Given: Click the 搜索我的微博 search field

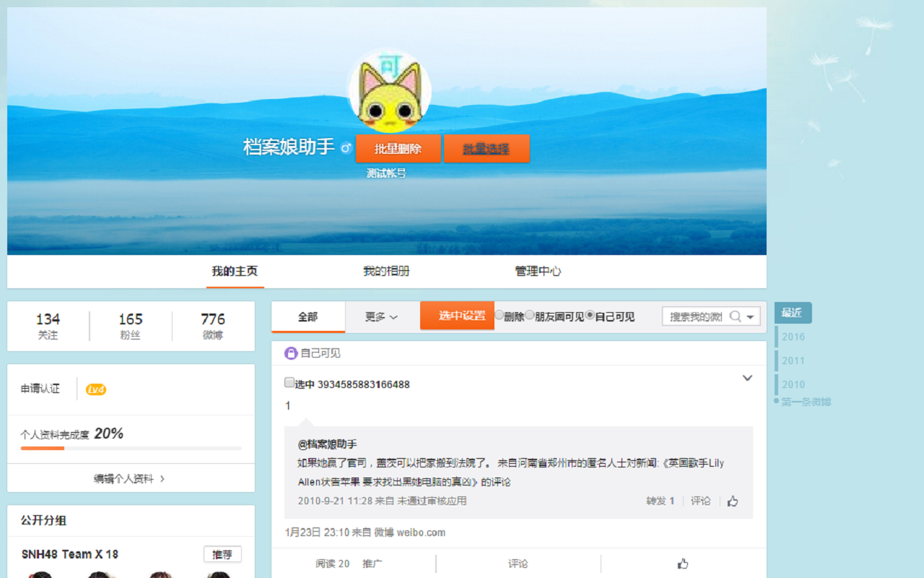Looking at the screenshot, I should [695, 316].
